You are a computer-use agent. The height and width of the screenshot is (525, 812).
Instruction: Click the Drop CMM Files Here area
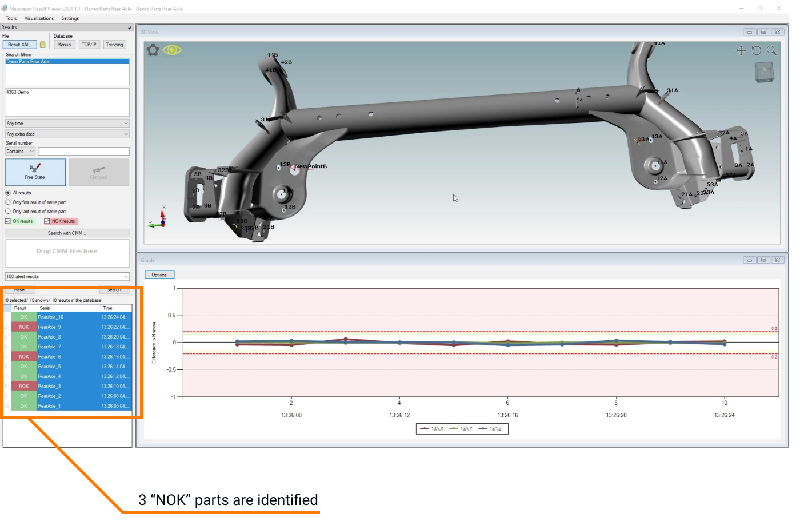67,253
